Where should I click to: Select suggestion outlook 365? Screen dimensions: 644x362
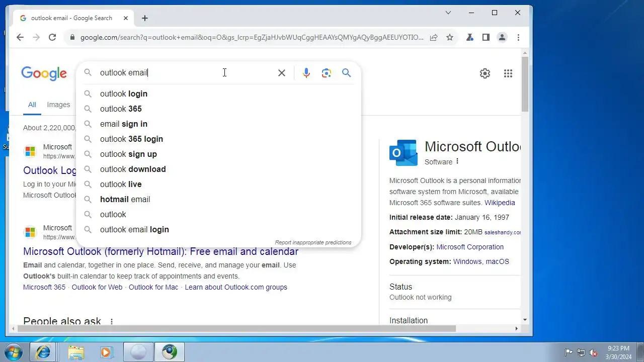pos(218,109)
